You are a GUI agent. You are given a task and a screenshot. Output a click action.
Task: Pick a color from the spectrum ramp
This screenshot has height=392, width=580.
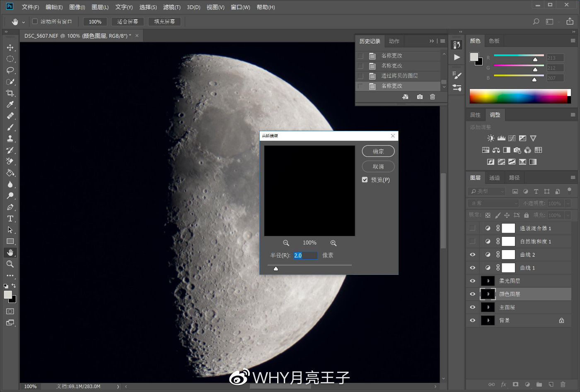pyautogui.click(x=518, y=96)
